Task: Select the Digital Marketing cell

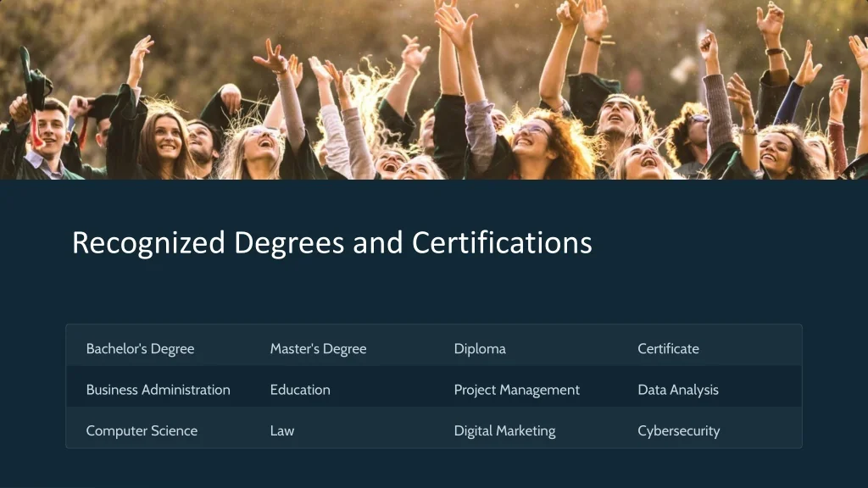Action: click(504, 430)
